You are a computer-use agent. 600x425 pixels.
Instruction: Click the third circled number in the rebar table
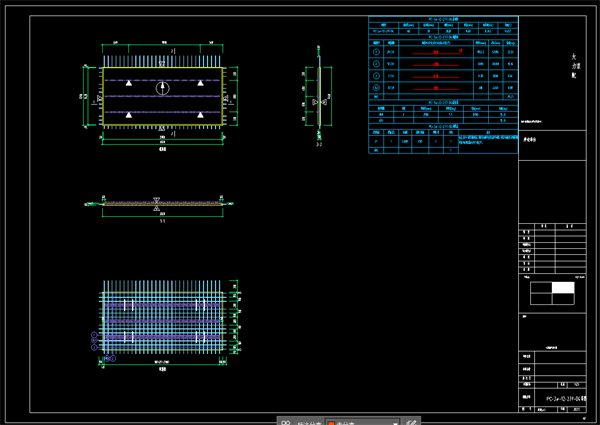click(376, 76)
